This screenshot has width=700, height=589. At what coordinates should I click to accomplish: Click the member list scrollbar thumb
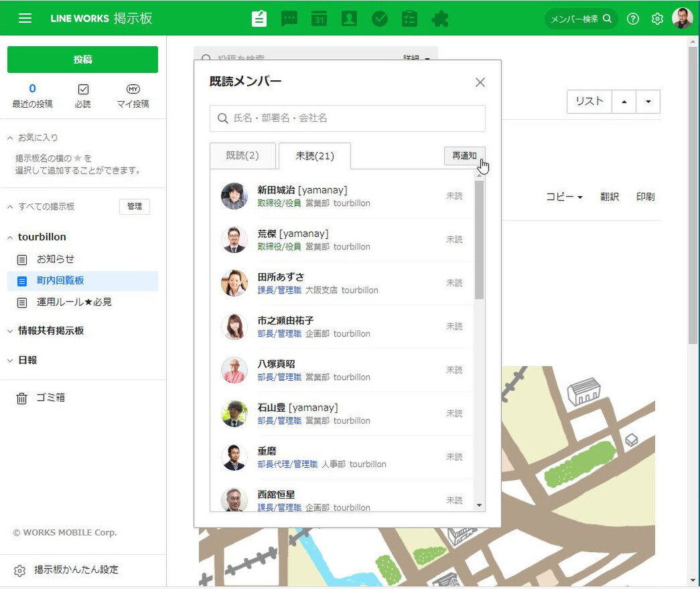479,240
